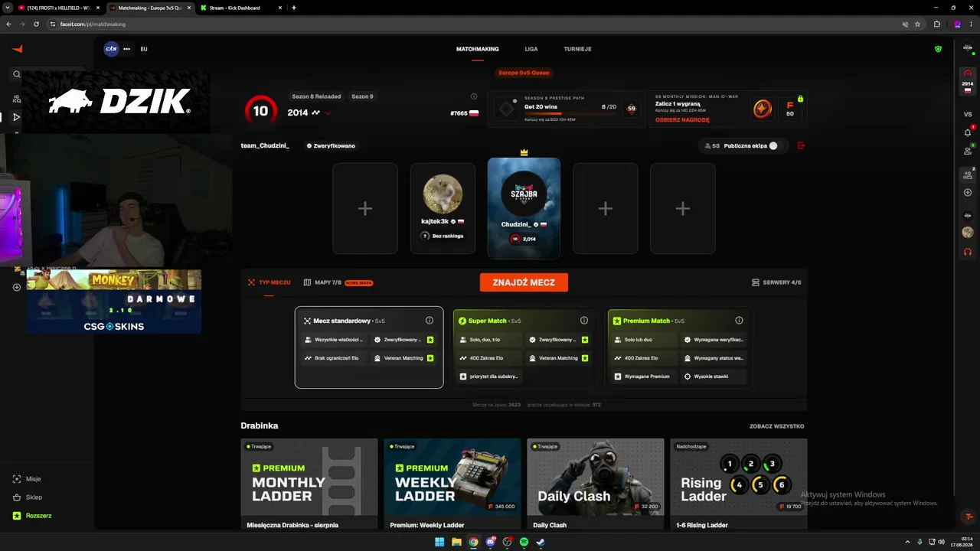Click the VS icon in right sidebar
This screenshot has height=551, width=980.
[968, 114]
